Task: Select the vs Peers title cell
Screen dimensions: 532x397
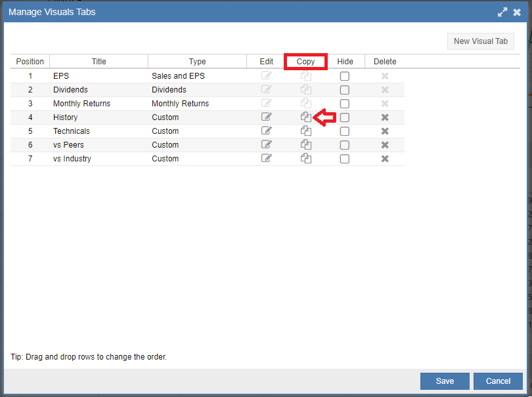Action: [x=99, y=145]
